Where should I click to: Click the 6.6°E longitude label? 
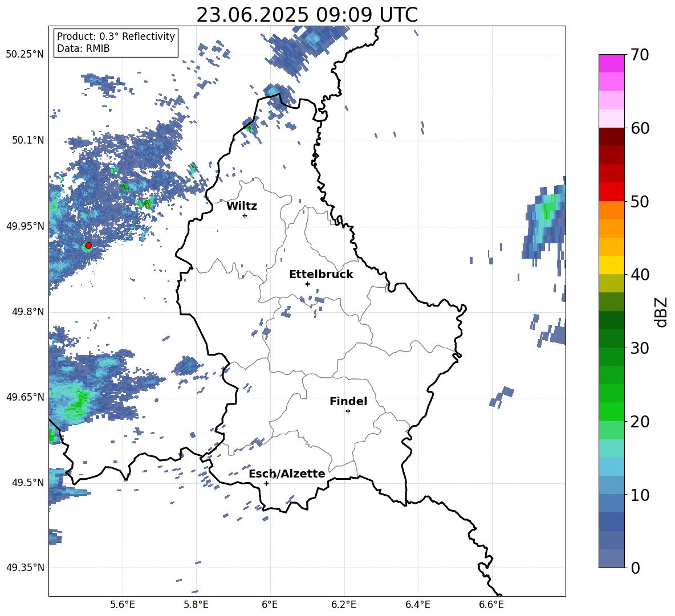491,605
